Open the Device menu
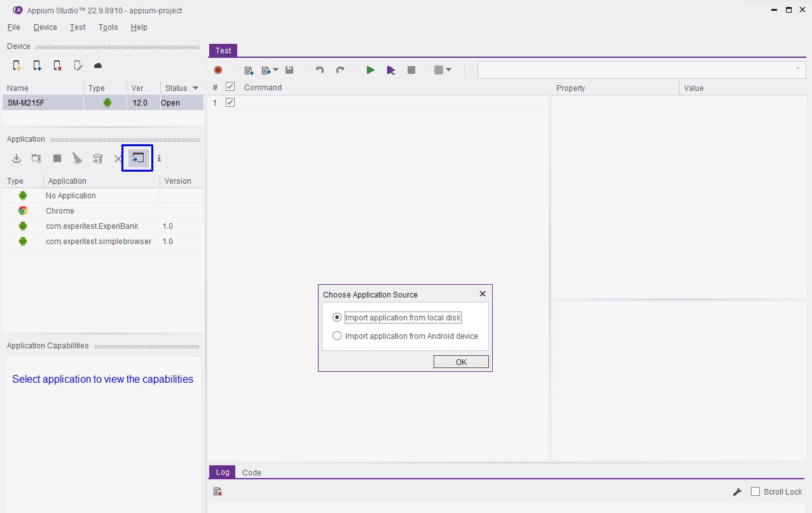This screenshot has width=812, height=513. point(45,27)
